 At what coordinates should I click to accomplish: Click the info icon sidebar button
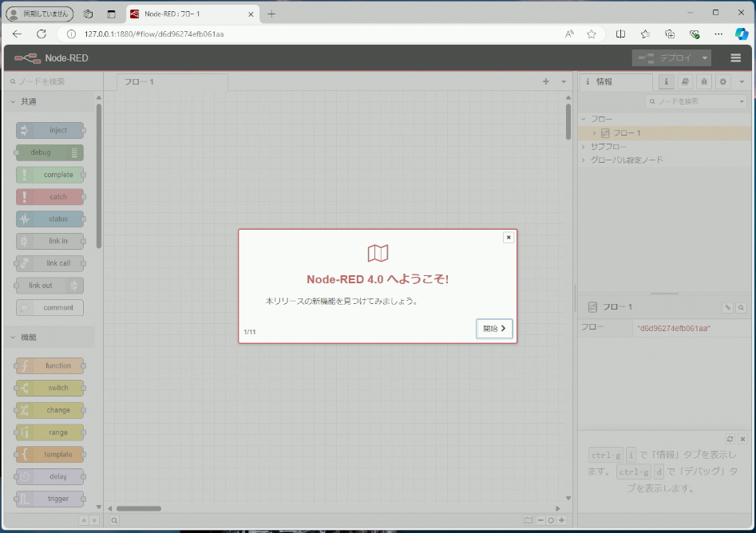point(667,82)
